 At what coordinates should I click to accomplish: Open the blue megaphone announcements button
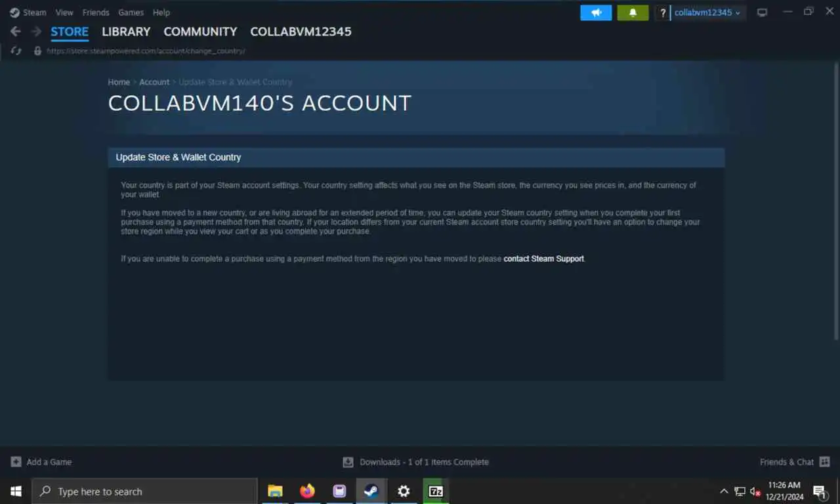[596, 12]
